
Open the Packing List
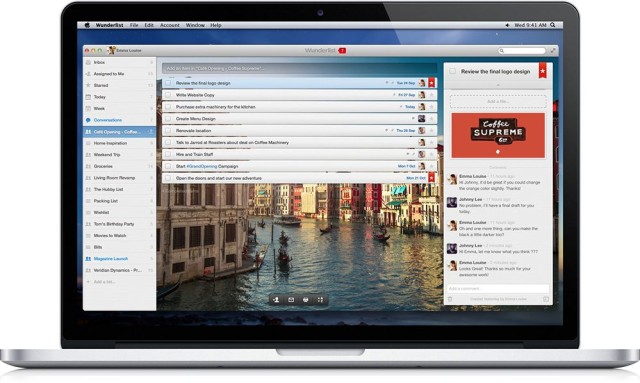click(x=119, y=201)
